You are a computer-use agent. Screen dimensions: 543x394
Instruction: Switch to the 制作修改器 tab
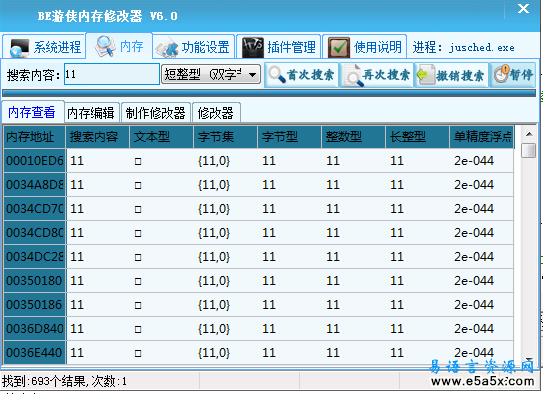click(x=156, y=113)
